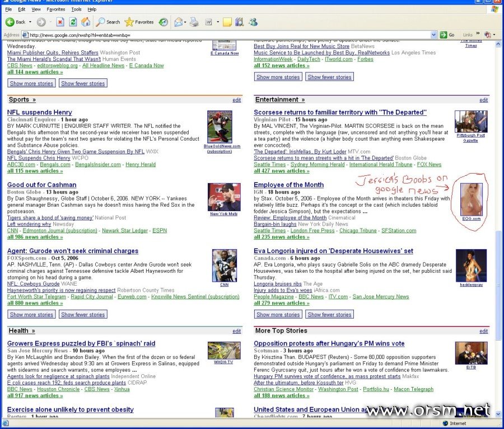Click the yellow note Discuss icon
504x429 pixels.
click(x=227, y=22)
